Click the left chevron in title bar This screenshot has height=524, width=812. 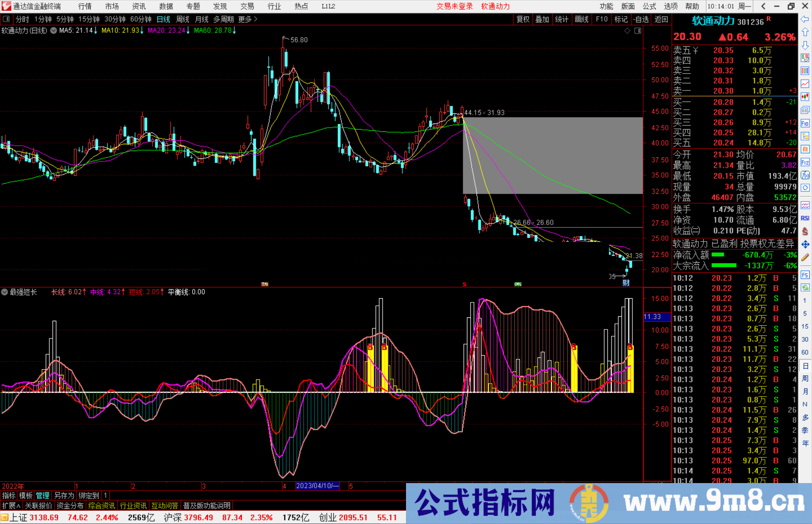(763, 6)
